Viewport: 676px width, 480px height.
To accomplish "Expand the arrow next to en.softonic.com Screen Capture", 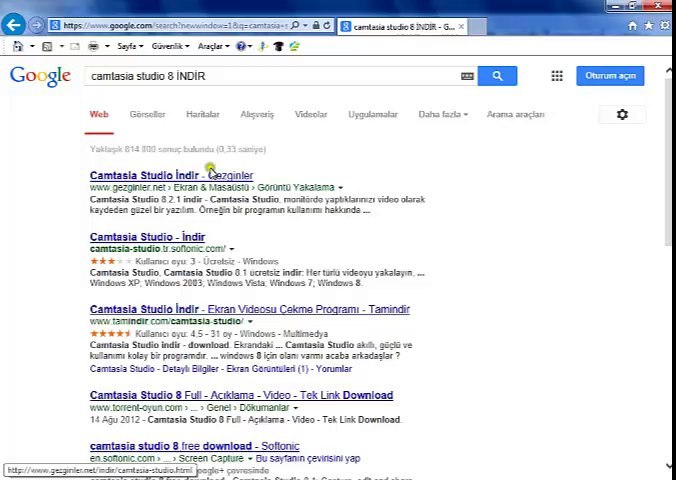I will point(250,458).
